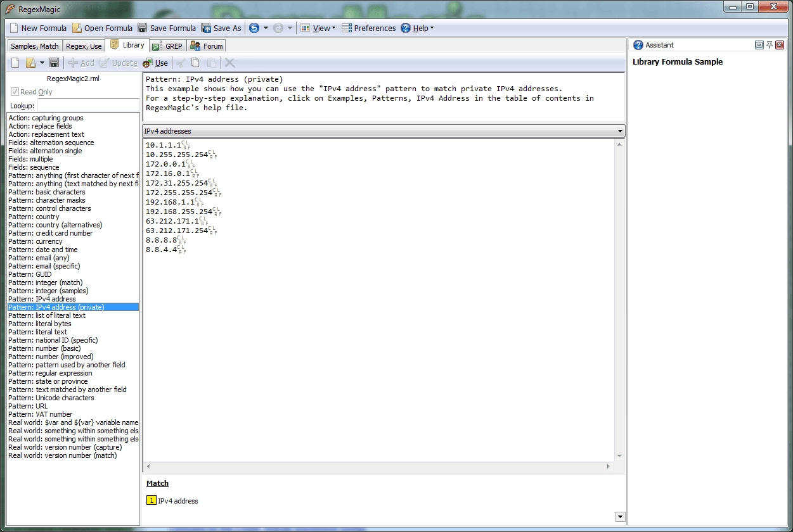Screen dimensions: 793x532
Task: Open the View menu
Action: 319,28
